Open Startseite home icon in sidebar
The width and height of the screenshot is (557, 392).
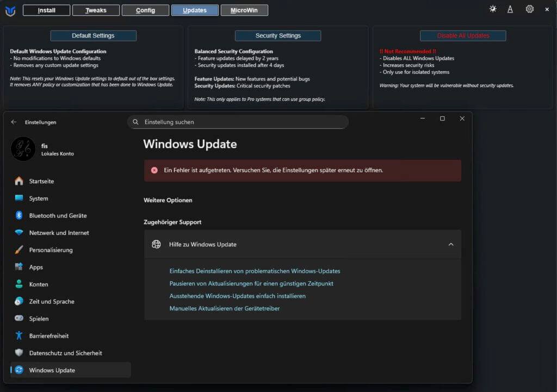pyautogui.click(x=19, y=181)
